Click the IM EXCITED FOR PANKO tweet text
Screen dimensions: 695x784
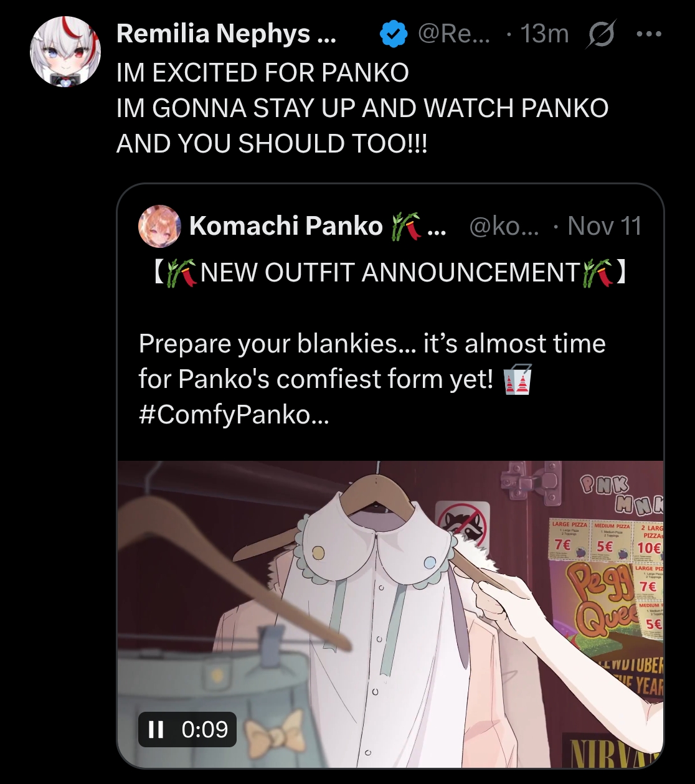(x=263, y=73)
